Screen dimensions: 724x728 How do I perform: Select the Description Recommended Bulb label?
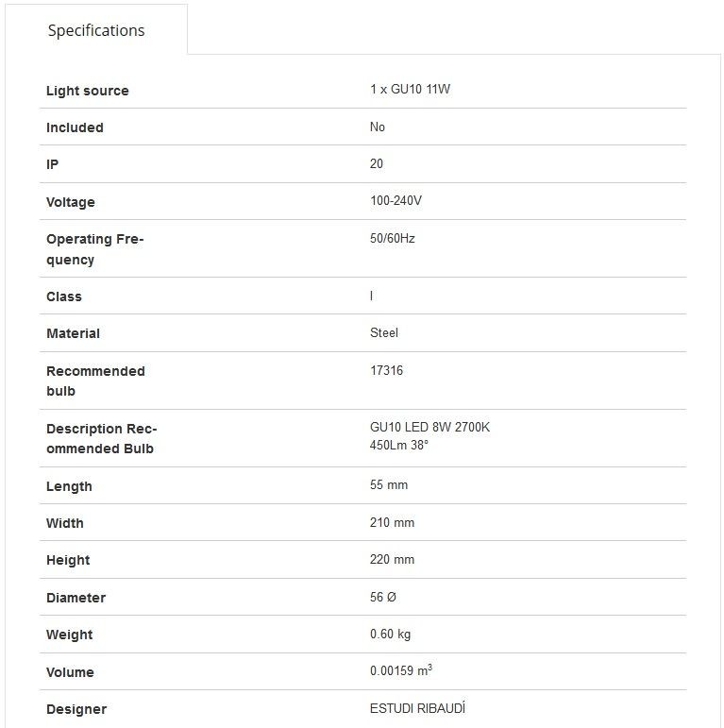(x=102, y=438)
